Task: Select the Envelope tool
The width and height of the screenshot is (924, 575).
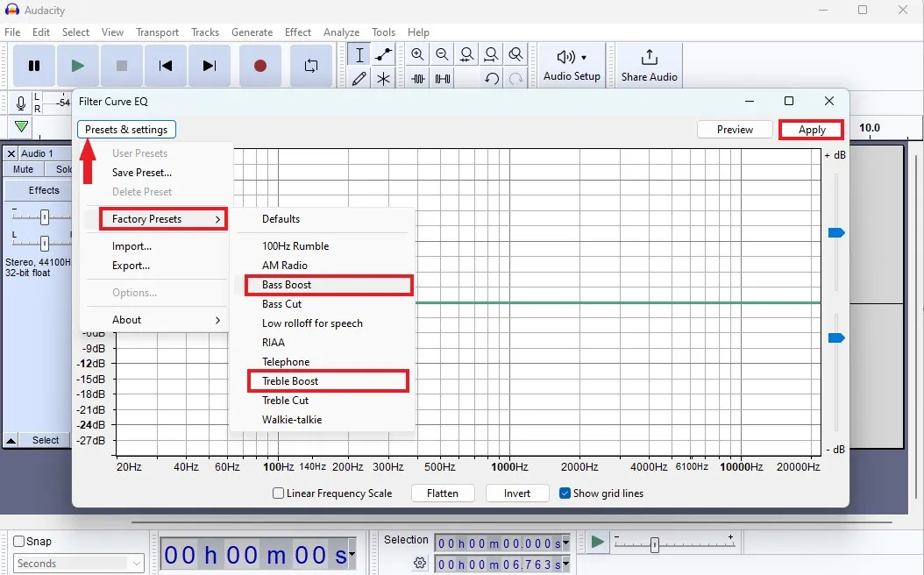Action: click(x=383, y=54)
